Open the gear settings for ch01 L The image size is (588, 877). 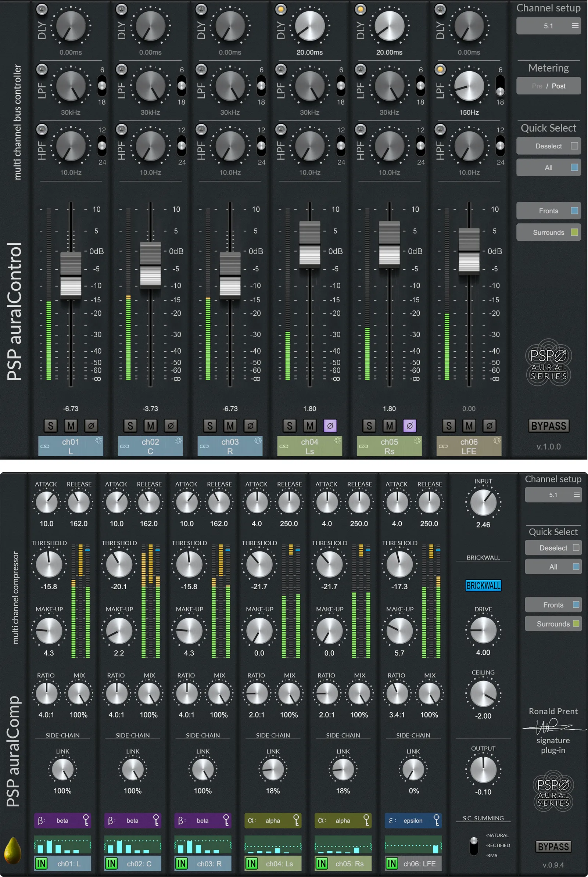(x=98, y=441)
